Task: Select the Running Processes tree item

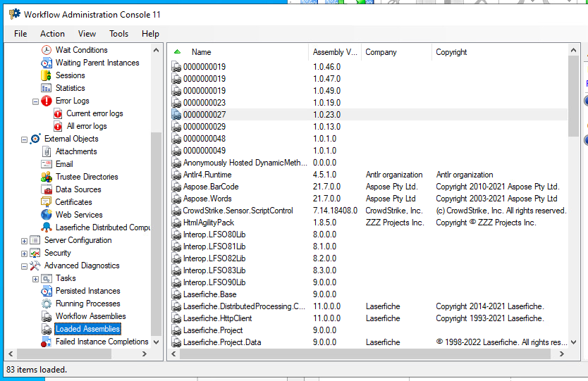Action: click(x=87, y=304)
